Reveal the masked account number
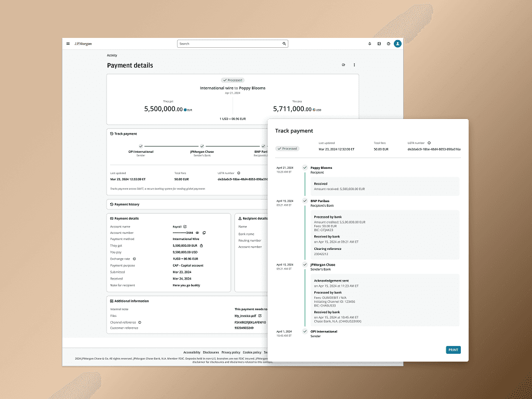Image resolution: width=532 pixels, height=399 pixels. 197,233
